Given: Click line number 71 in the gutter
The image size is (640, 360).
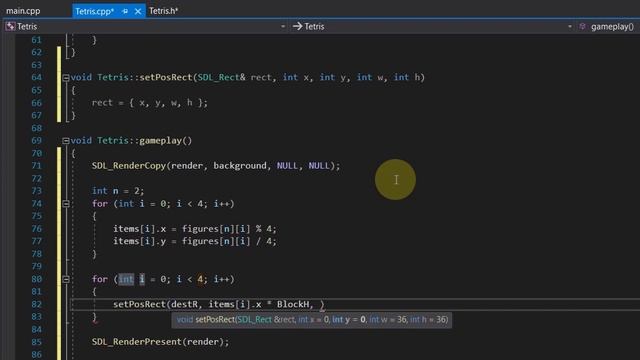Looking at the screenshot, I should coord(36,166).
